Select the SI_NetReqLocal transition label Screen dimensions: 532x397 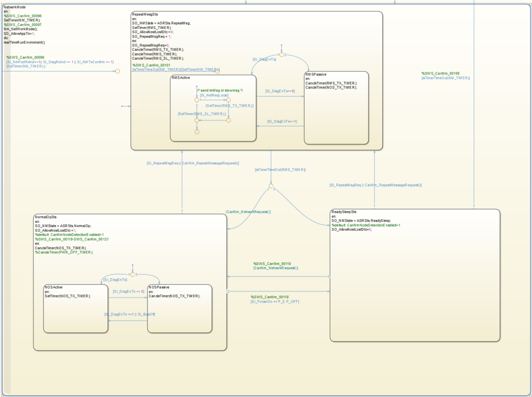[x=214, y=95]
